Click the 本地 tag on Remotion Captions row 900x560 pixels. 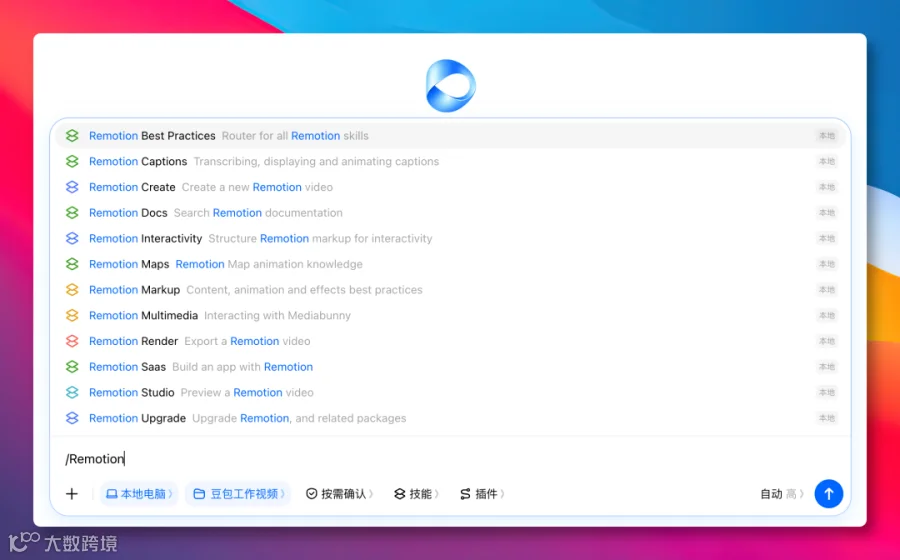[827, 162]
